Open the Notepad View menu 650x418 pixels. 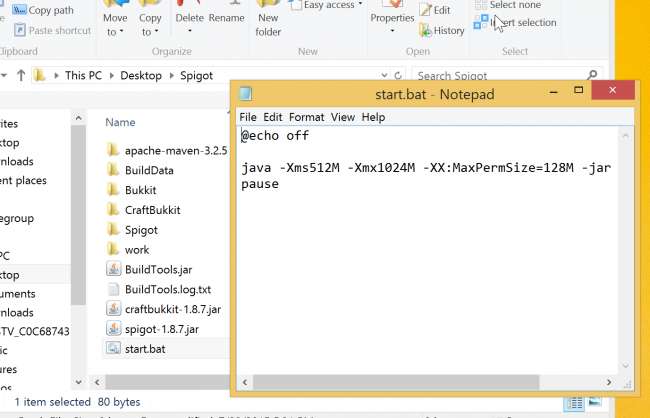click(x=343, y=117)
